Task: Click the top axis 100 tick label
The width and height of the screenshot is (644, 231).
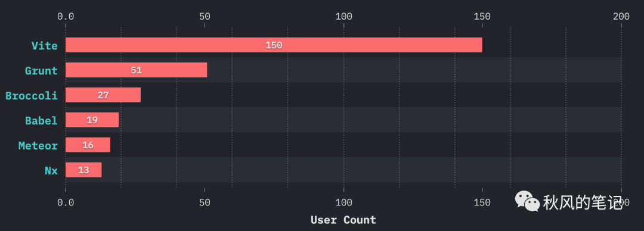Action: (344, 17)
